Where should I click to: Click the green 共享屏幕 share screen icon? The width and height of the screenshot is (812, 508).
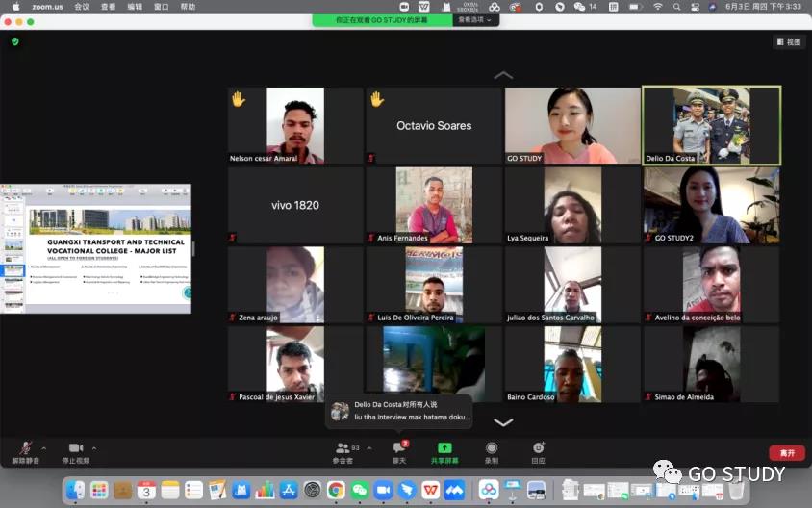click(x=444, y=449)
